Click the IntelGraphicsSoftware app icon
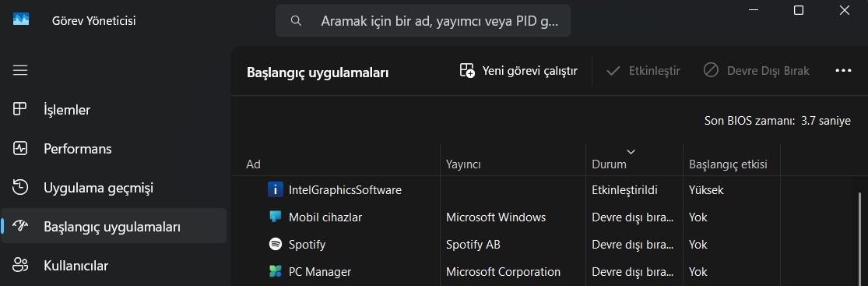868x286 pixels. click(275, 189)
